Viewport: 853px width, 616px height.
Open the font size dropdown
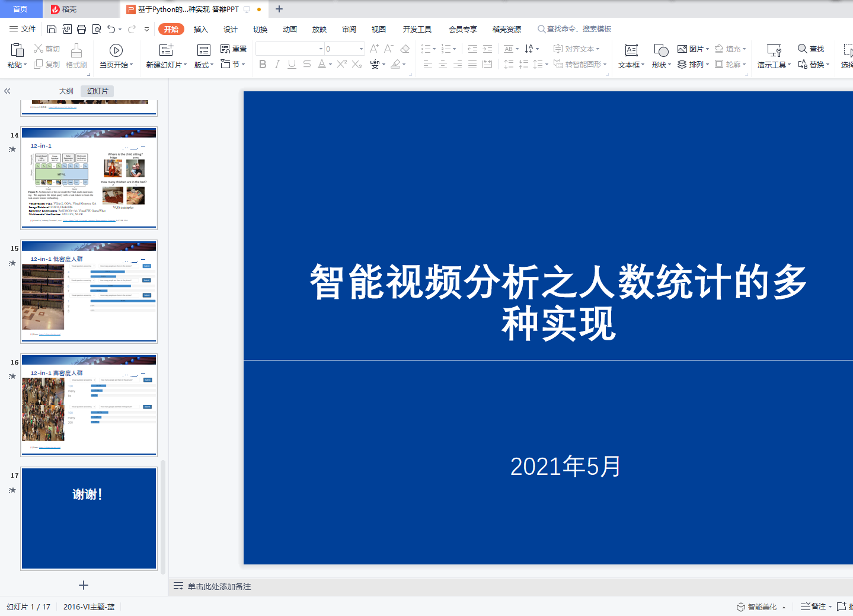(x=361, y=49)
